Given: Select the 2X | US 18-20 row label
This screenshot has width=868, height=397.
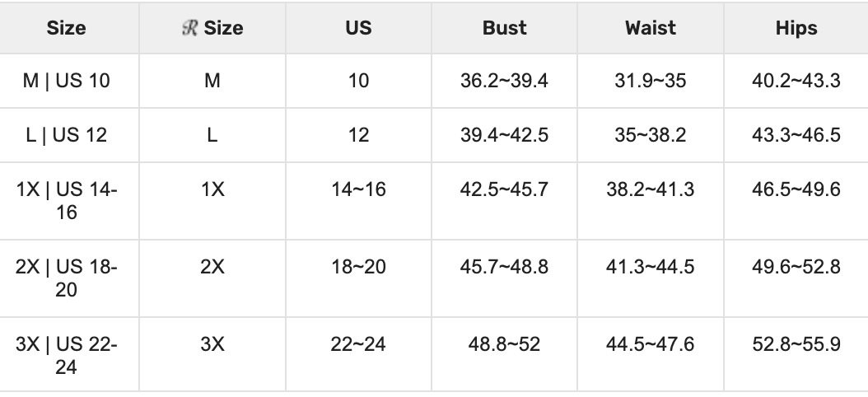Looking at the screenshot, I should tap(67, 278).
